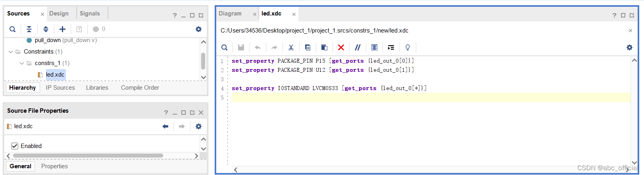Toggle the Enabled checkbox for led.xdc

point(15,146)
